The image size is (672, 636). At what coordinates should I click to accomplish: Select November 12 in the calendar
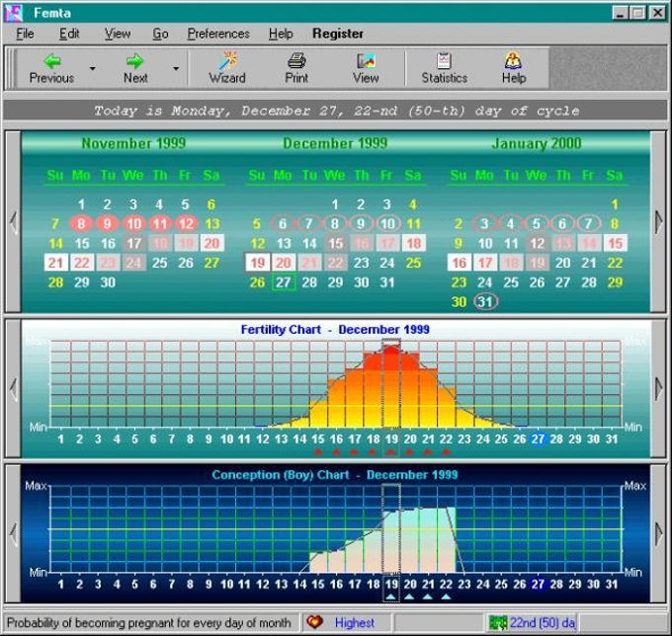(x=186, y=223)
